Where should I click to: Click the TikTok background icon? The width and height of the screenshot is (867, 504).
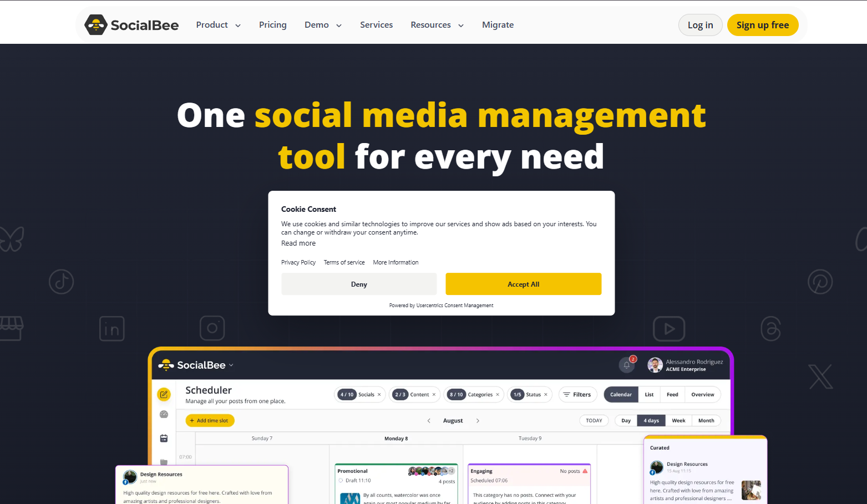point(61,282)
